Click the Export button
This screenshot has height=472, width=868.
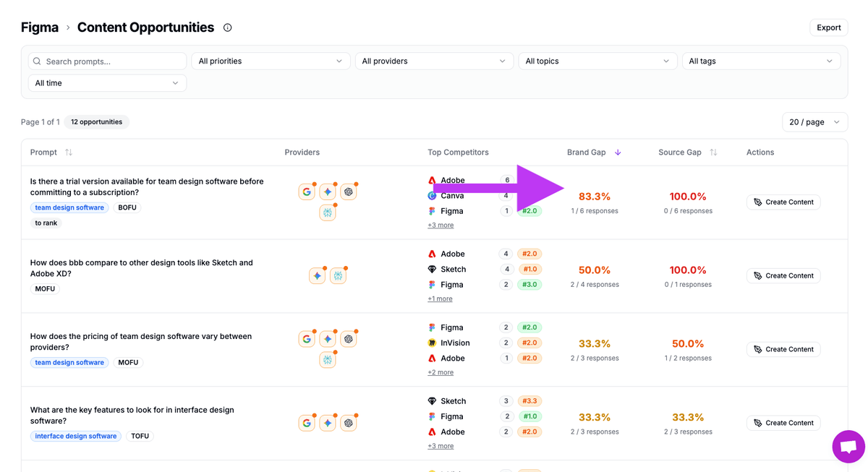coord(828,27)
